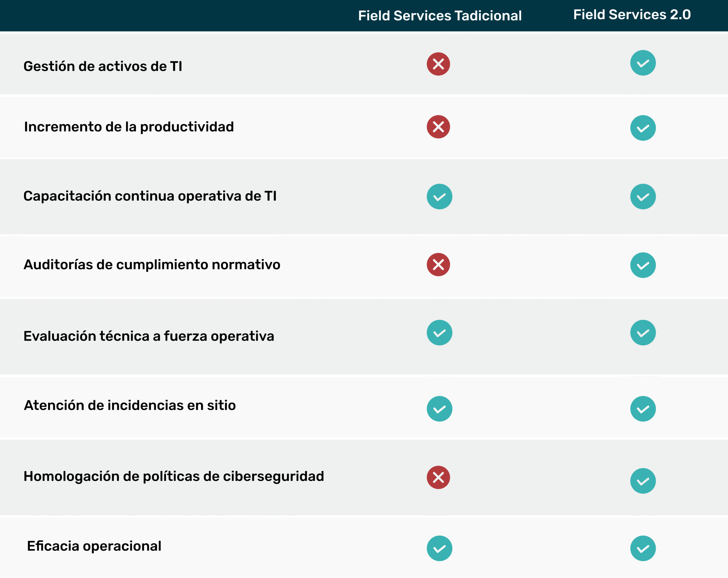728x578 pixels.
Task: Click Tradicional checkmark for Eficacia operacional
Action: 439,548
